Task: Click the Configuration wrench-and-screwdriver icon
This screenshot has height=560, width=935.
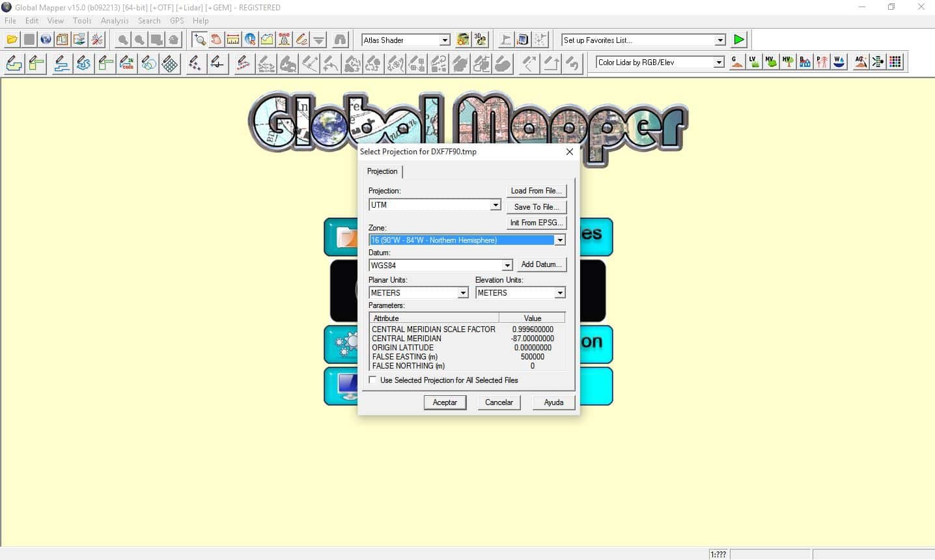Action: 97,40
